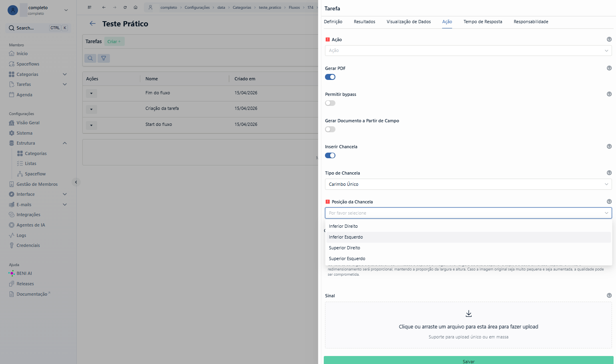Enable the Permitir bypass switch

[x=330, y=103]
